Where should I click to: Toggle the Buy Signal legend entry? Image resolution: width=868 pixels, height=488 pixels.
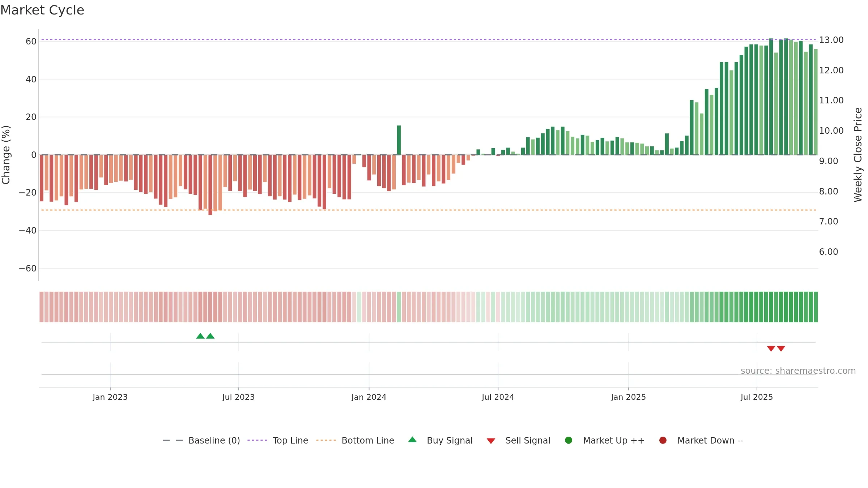[x=440, y=440]
